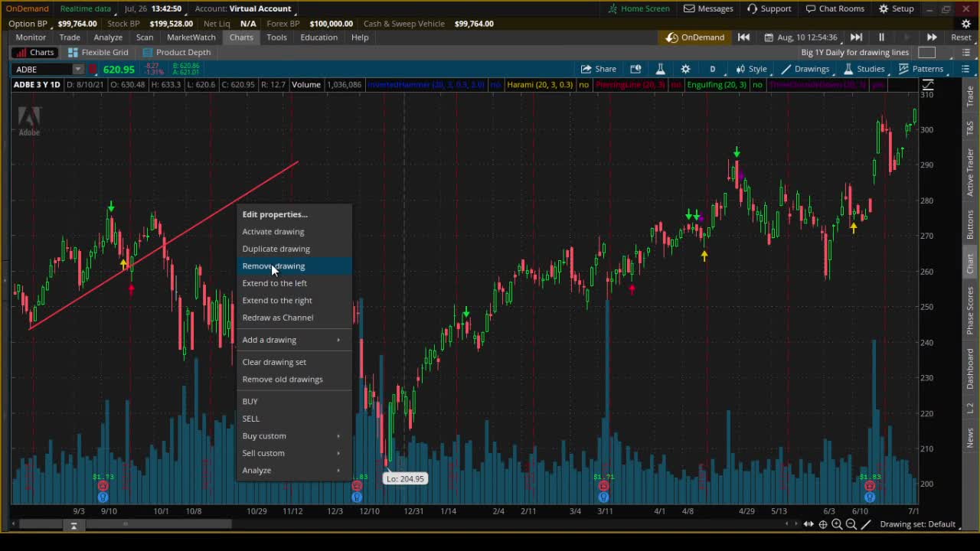
Task: Click the gear icon below Setup
Action: 966,24
